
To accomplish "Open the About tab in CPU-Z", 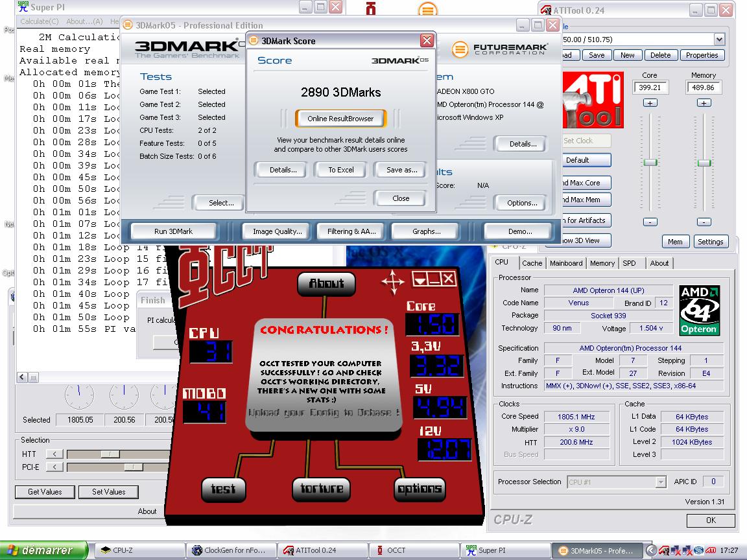I will tap(659, 263).
